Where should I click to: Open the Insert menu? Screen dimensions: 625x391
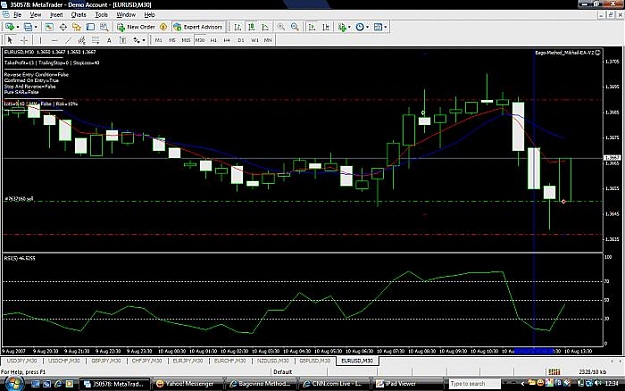(56, 15)
